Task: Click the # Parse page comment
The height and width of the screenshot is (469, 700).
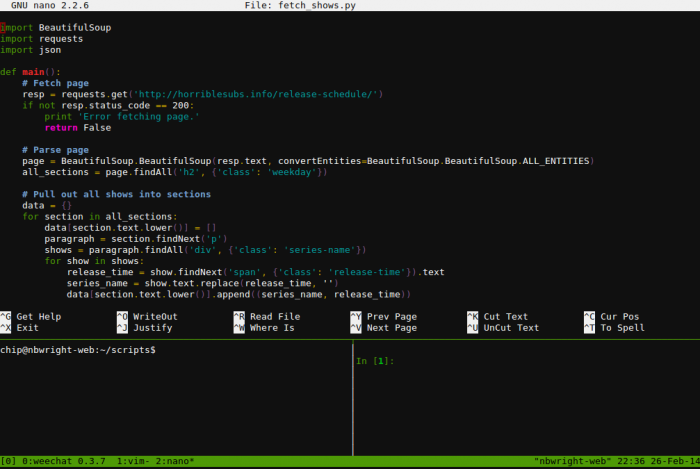Action: (55, 150)
